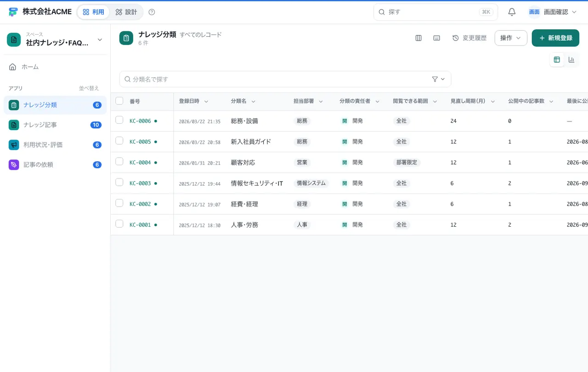Go to ホーム in sidebar
Viewport: 588px width, 372px height.
pyautogui.click(x=55, y=67)
